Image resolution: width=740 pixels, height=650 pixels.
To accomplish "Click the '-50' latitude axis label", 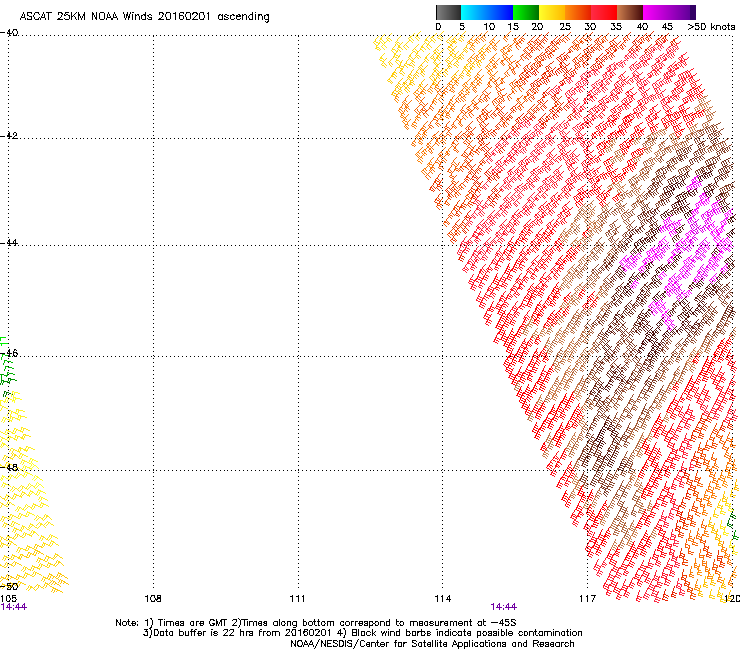I will [9, 586].
